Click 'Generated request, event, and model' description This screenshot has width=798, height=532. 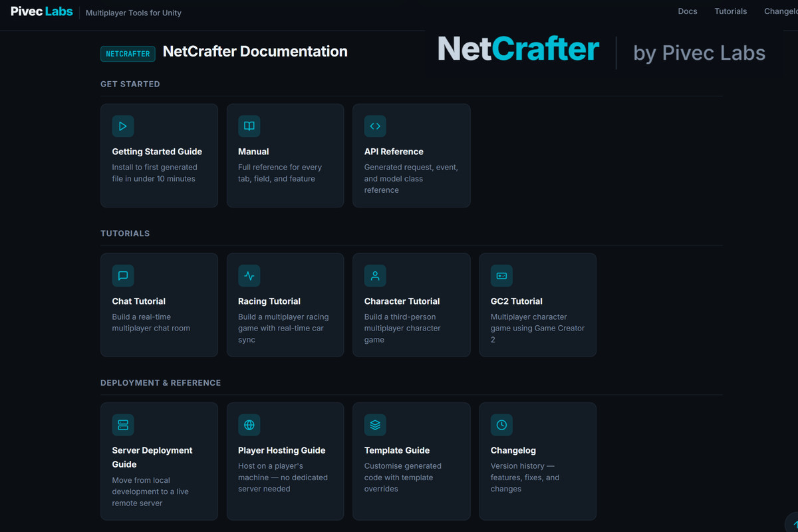[x=411, y=178]
